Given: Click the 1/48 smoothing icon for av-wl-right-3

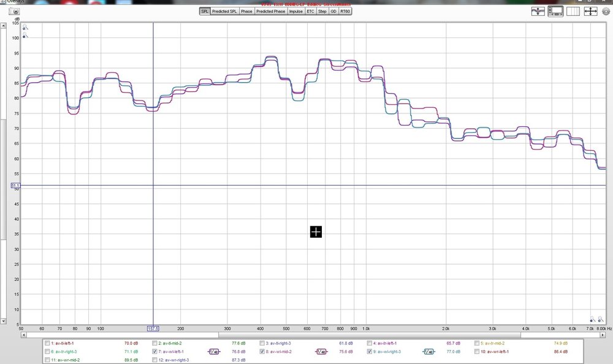Looking at the screenshot, I should tap(428, 352).
